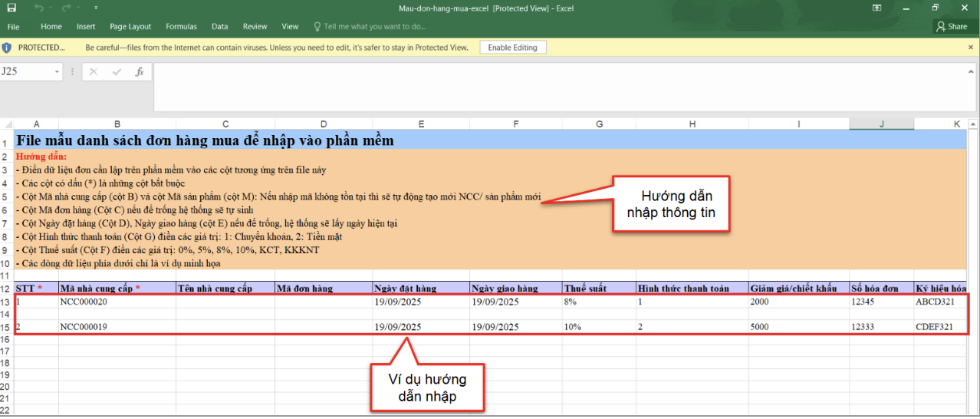Screen dimensions: 980x419
Task: Select cell containing NCC000020
Action: pyautogui.click(x=117, y=302)
